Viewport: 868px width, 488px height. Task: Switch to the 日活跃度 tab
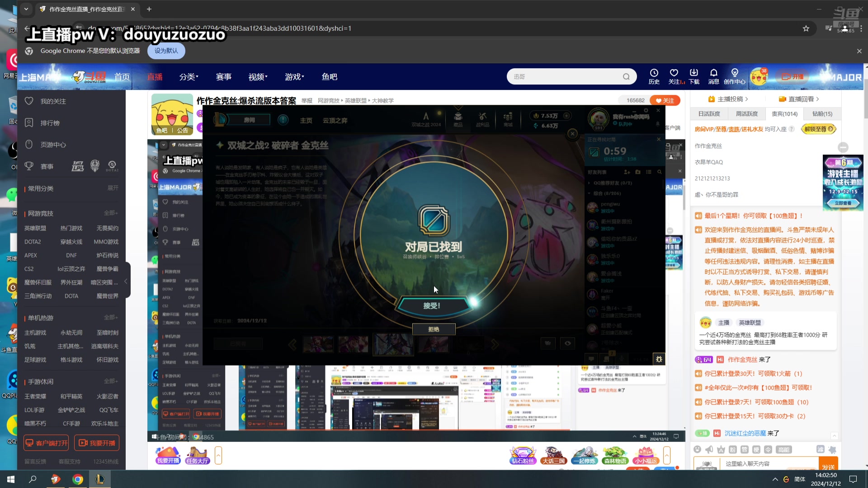[709, 114]
